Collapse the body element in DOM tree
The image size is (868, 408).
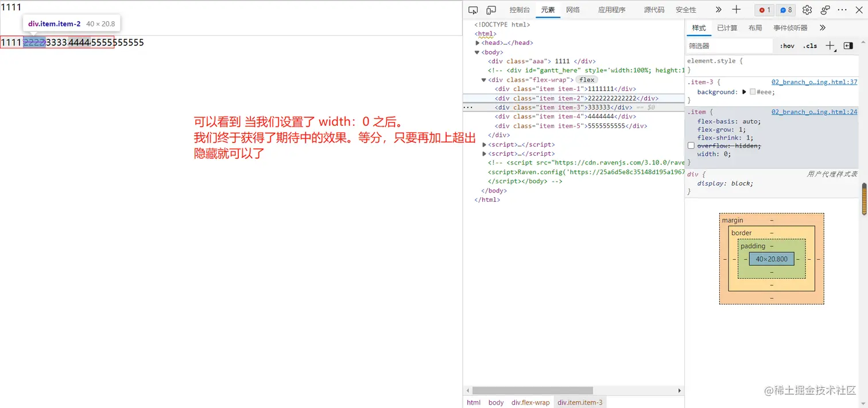coord(476,52)
